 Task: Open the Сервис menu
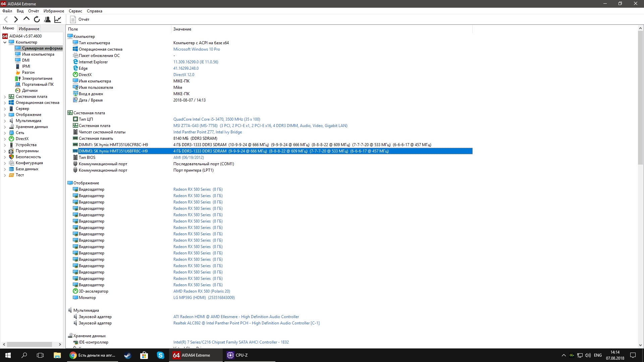coord(75,11)
